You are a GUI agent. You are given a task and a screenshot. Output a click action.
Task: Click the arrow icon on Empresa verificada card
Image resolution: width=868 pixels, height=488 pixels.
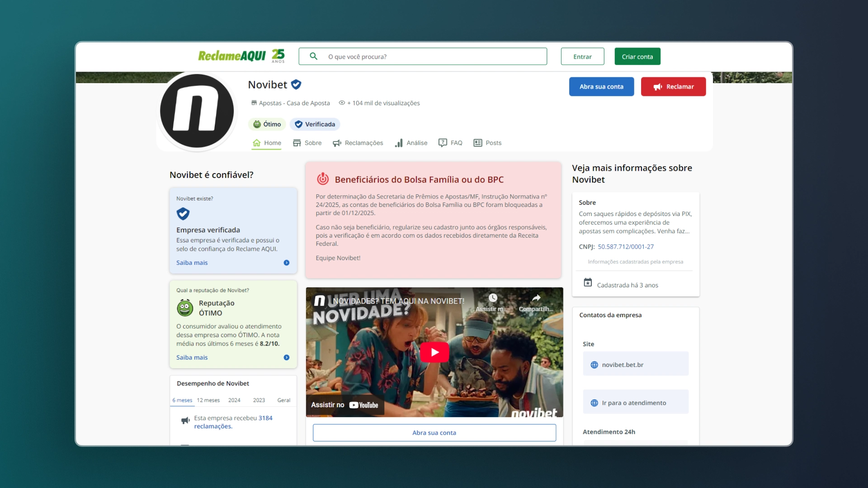pos(287,263)
